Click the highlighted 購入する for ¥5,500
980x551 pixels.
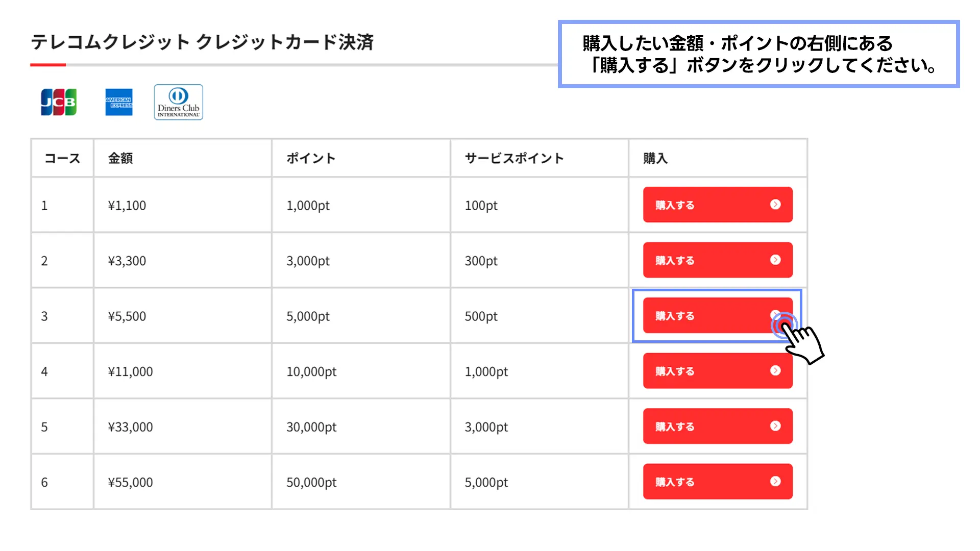coord(718,315)
